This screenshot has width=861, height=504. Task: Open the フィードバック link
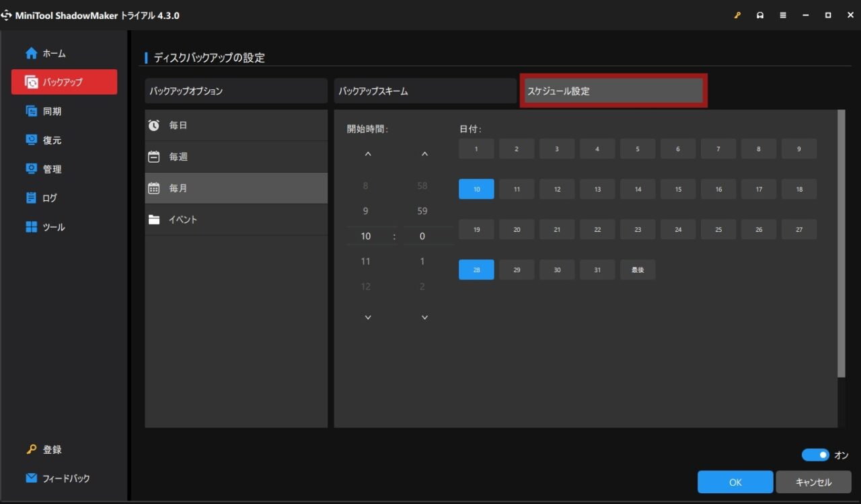66,478
